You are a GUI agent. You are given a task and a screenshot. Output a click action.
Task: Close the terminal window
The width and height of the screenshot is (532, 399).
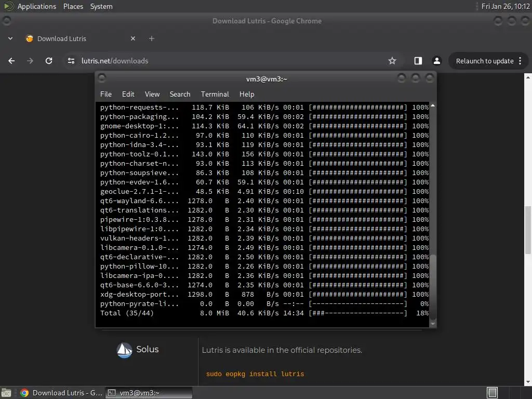coord(430,78)
